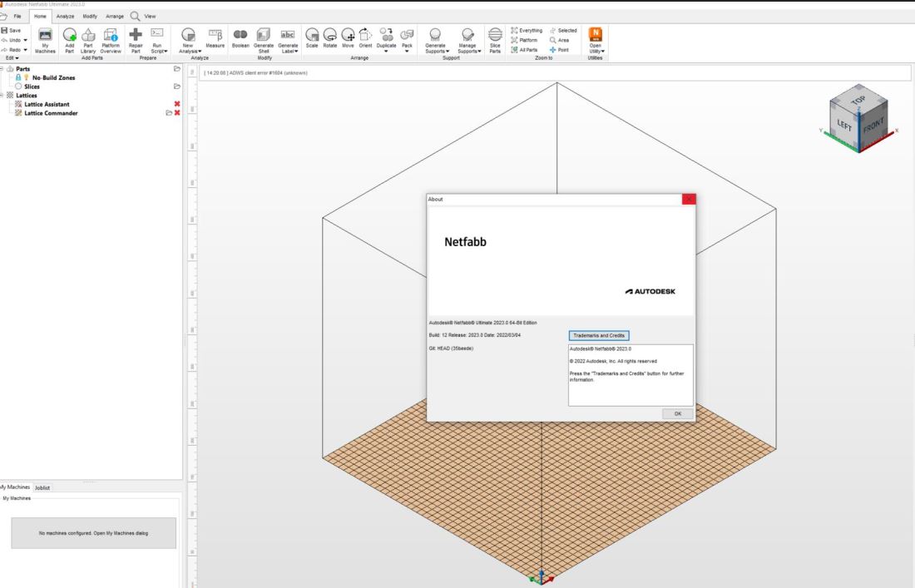Switch to the Modify ribbon tab
Viewport: 915px width, 588px height.
(x=90, y=17)
